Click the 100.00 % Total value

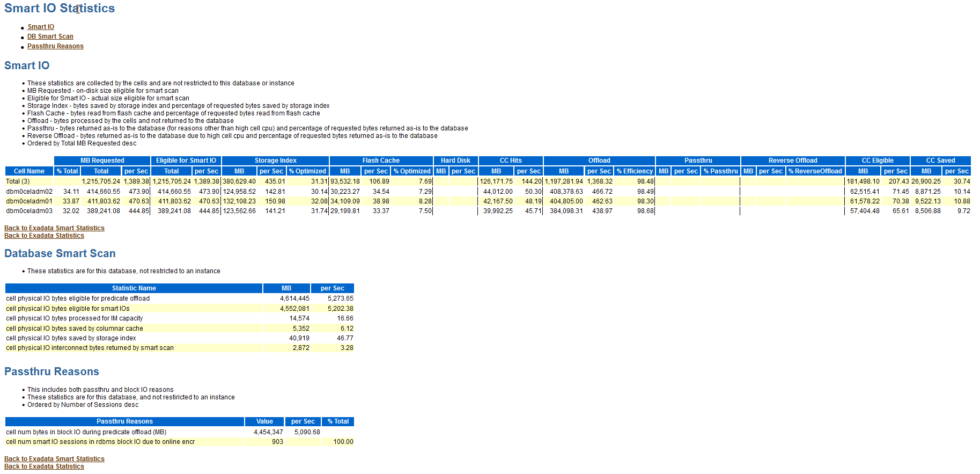(343, 442)
